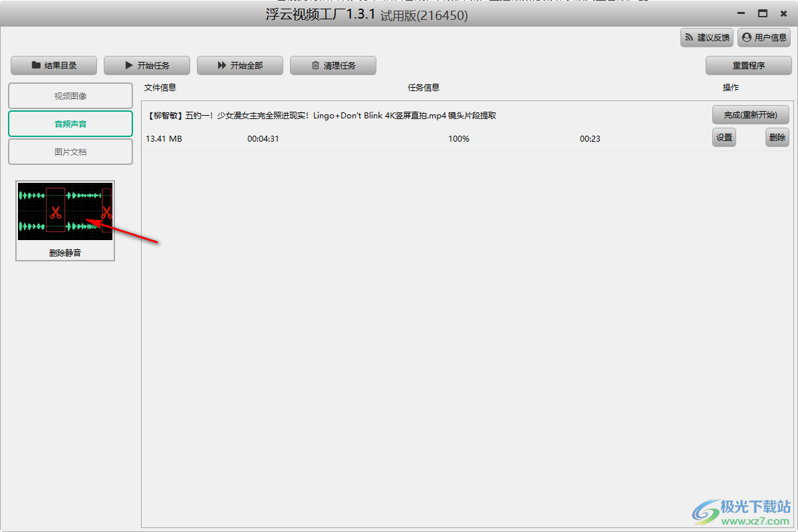Open 建议反馈 feedback
This screenshot has width=798, height=532.
click(x=707, y=38)
